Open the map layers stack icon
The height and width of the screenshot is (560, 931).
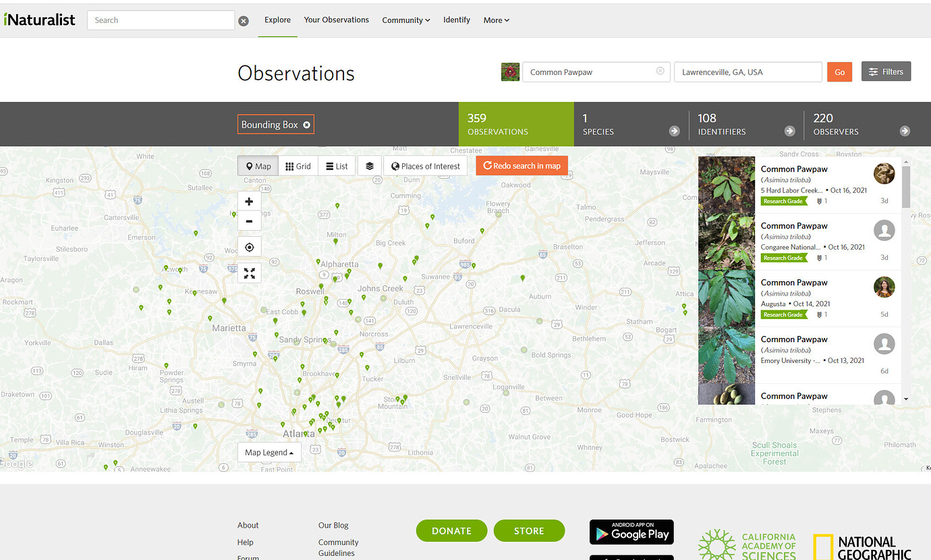(370, 166)
